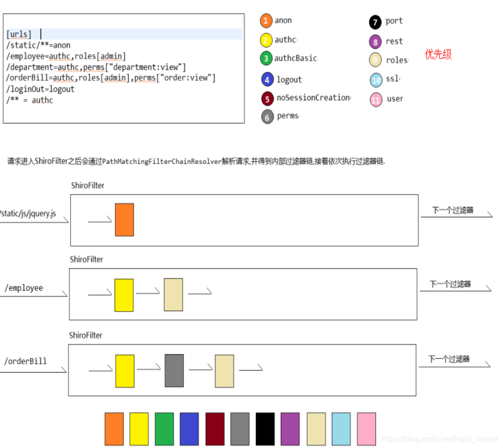
Task: Click 下一个过滤器 label beside /employee chain
Action: pyautogui.click(x=450, y=284)
